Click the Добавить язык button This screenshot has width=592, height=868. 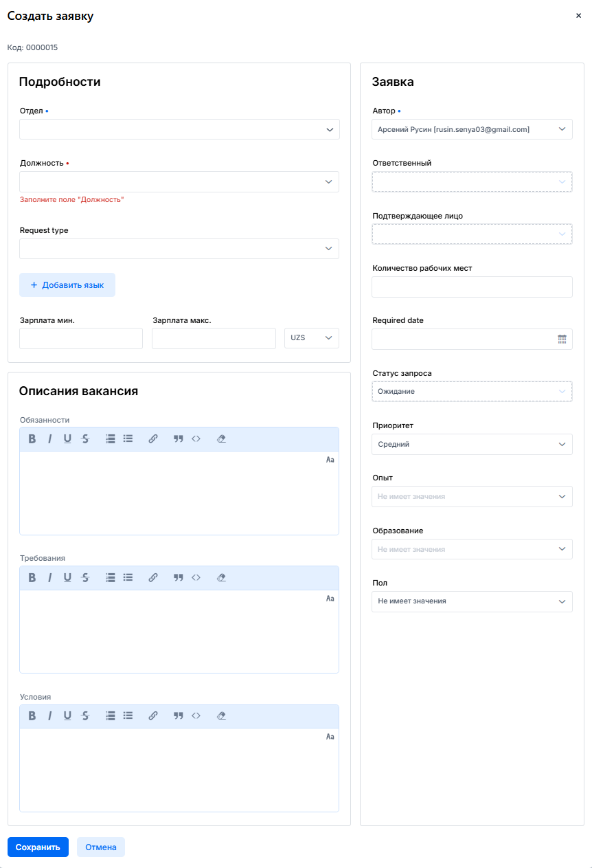67,285
